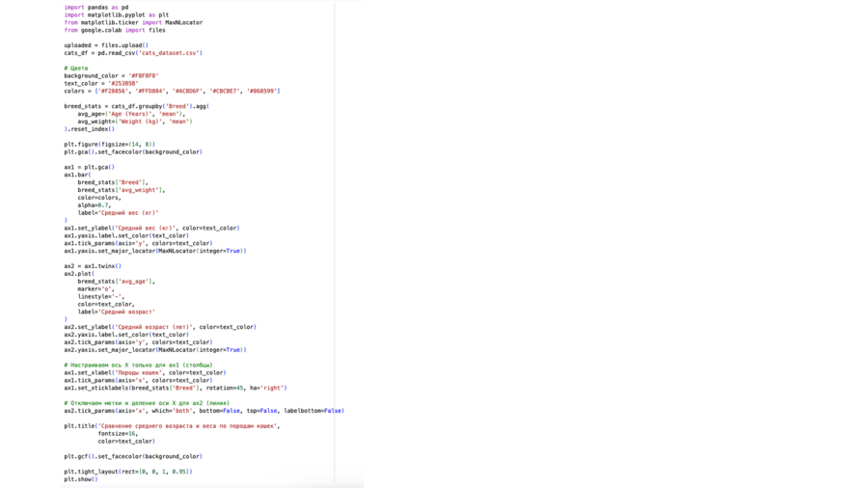
Task: Click the 'plt.show()' line
Action: 81,479
